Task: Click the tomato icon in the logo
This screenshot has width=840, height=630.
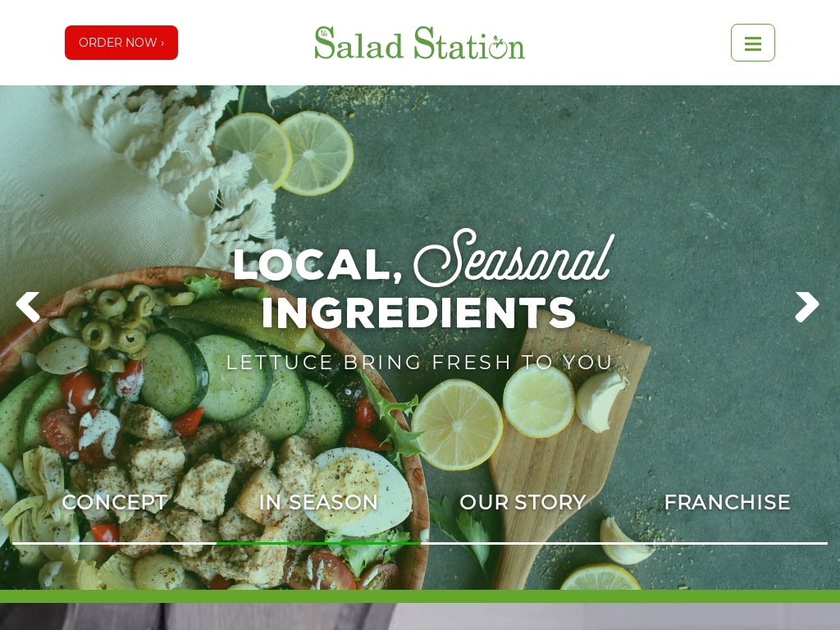Action: click(x=498, y=47)
